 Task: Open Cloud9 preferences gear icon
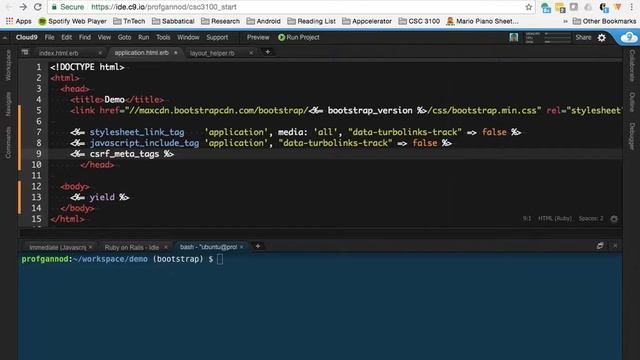(x=602, y=38)
